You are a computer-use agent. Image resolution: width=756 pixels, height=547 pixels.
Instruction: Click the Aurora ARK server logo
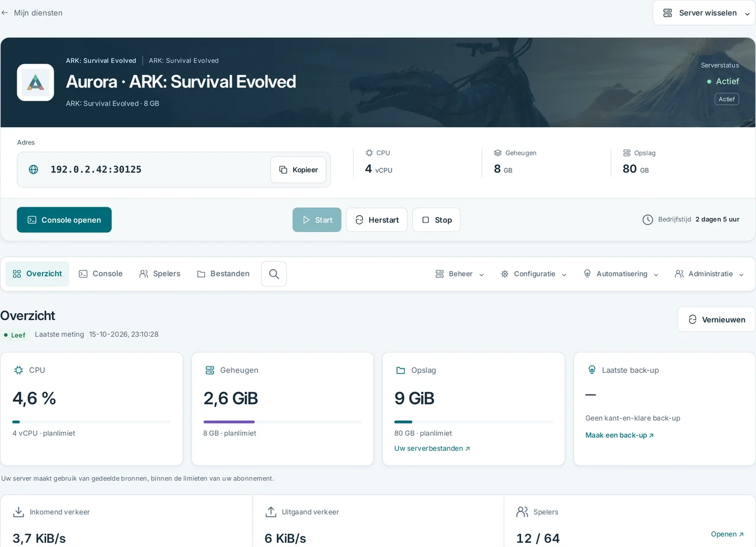[35, 83]
